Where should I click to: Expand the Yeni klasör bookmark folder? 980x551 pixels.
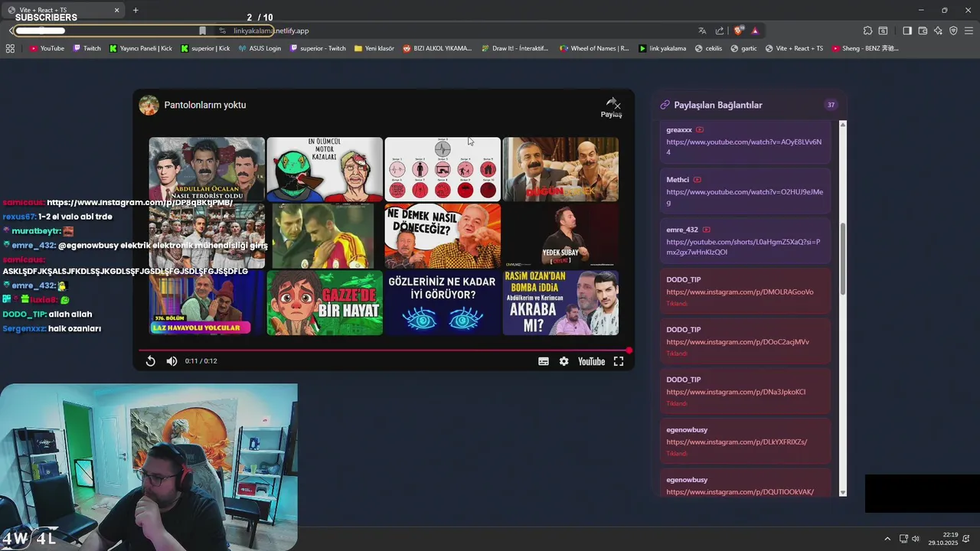pos(374,48)
